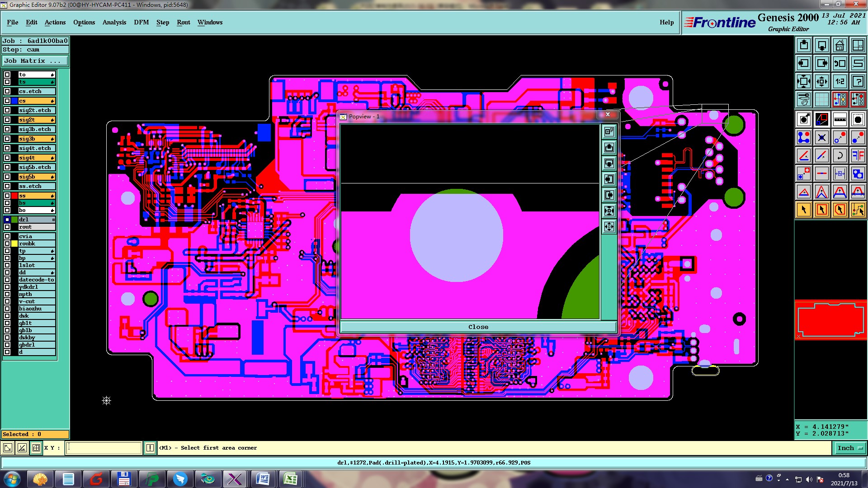Toggle the 'v-cut' layer checkbox

coord(7,301)
